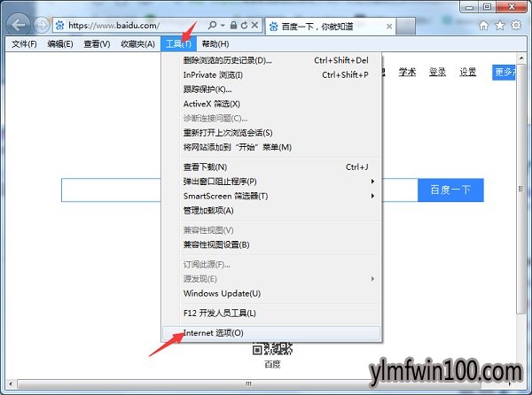
Task: Select Internet 选项(O) menu item
Action: (271, 333)
